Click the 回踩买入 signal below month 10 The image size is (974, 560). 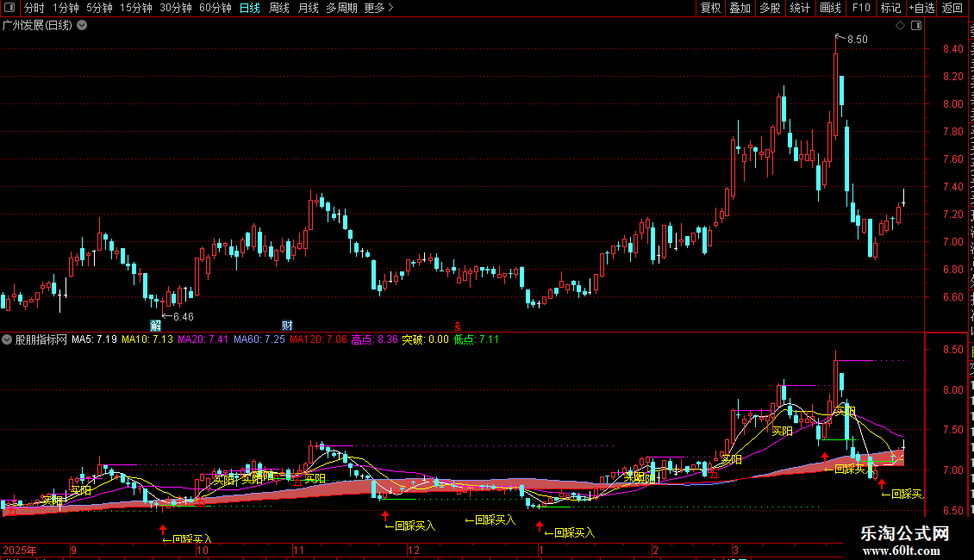tap(187, 539)
